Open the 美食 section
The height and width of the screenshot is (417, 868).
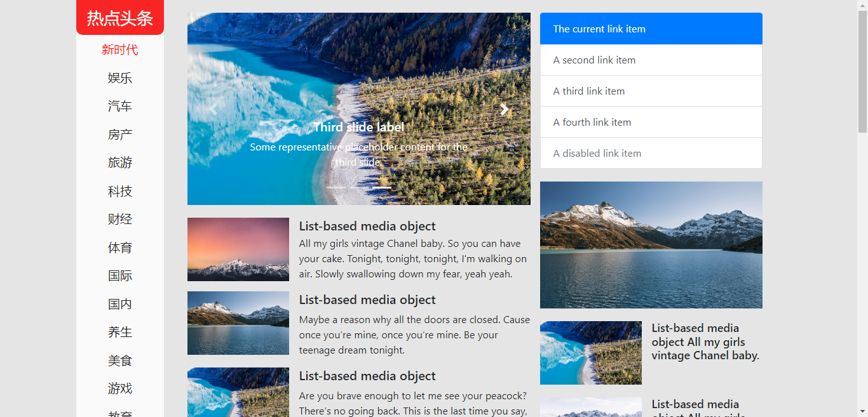[120, 361]
